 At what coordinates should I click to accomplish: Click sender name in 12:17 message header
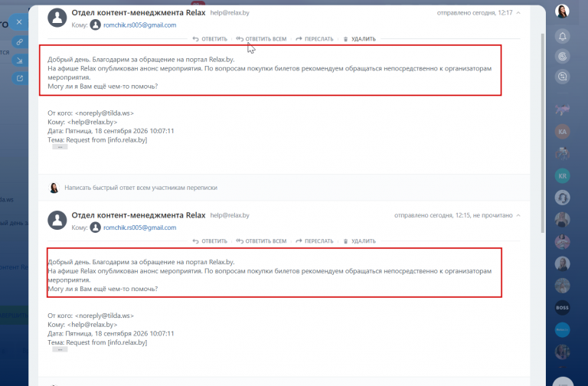click(x=139, y=13)
